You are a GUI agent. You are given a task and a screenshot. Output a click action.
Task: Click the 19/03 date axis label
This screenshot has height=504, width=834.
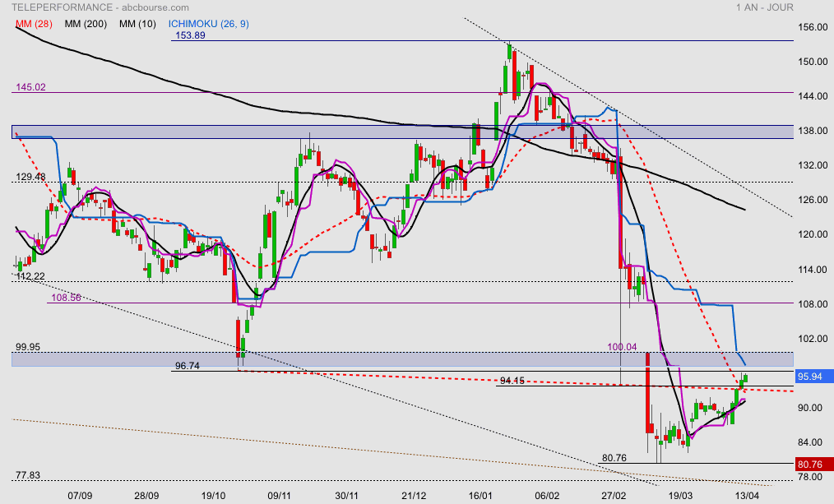[680, 496]
